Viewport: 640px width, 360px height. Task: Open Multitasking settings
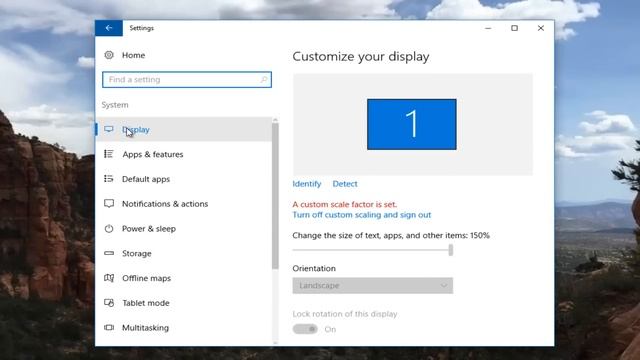coord(184,328)
